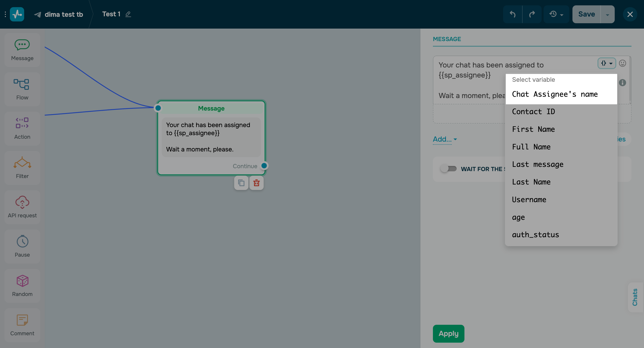Select the Action block tool
The width and height of the screenshot is (644, 348).
[22, 128]
